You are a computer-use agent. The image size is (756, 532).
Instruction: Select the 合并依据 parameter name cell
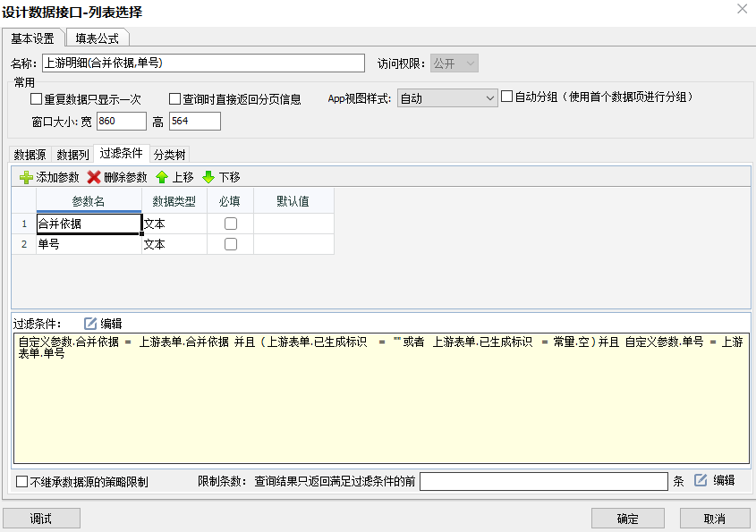coord(89,224)
